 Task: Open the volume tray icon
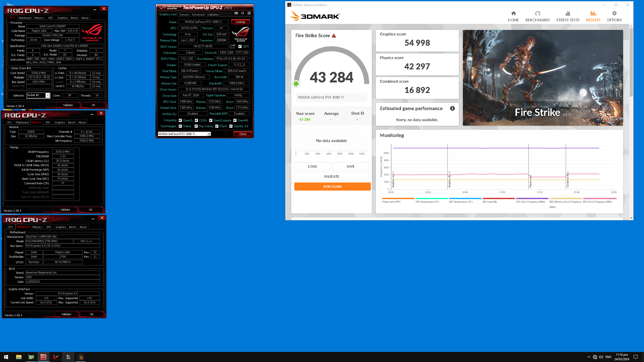click(x=601, y=357)
